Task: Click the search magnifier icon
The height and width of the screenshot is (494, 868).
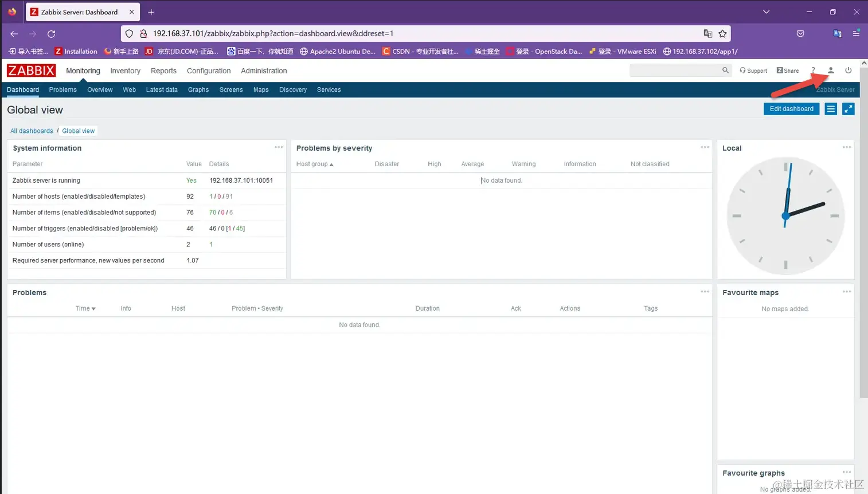Action: [725, 70]
